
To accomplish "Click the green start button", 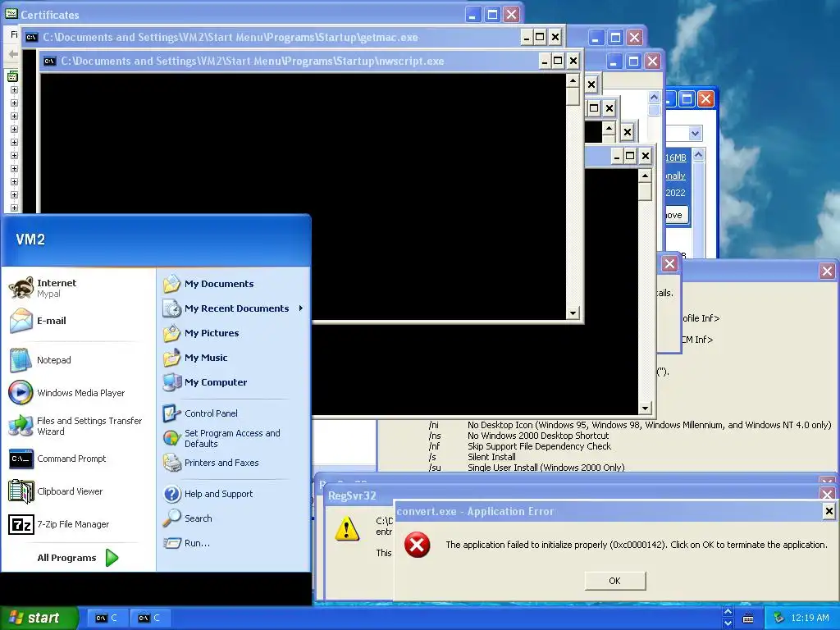I will point(39,618).
